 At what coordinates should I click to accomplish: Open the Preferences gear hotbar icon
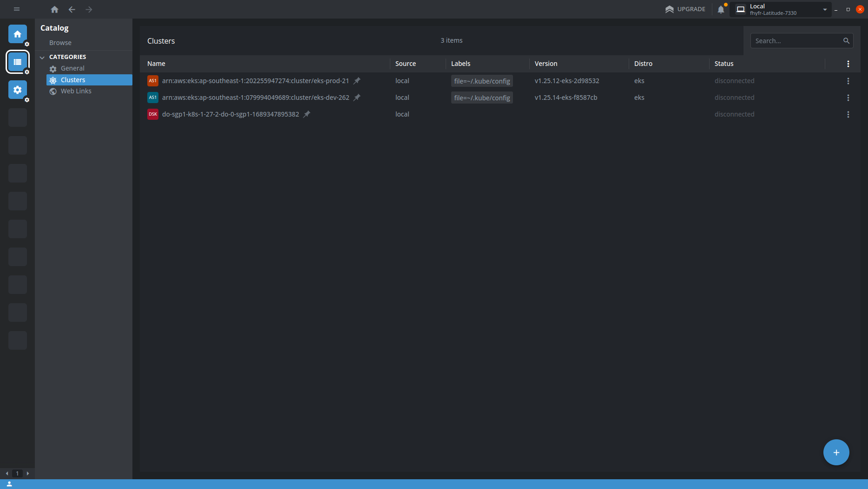(18, 90)
